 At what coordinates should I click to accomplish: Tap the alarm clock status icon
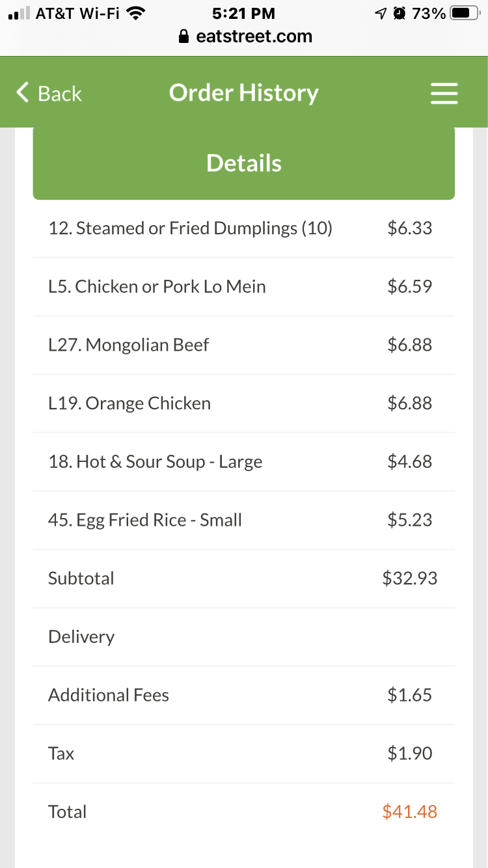400,13
